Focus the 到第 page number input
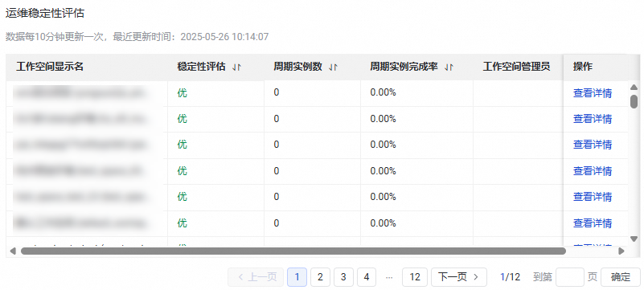 point(570,277)
